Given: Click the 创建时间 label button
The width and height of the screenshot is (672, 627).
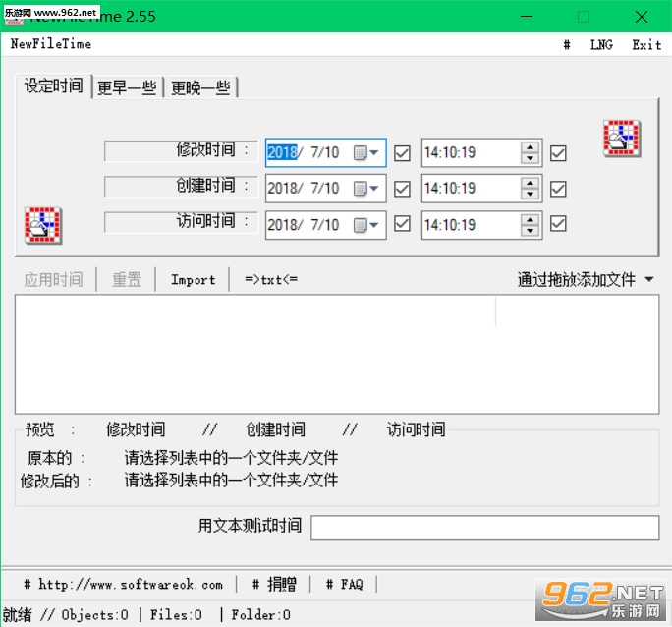Looking at the screenshot, I should [181, 187].
